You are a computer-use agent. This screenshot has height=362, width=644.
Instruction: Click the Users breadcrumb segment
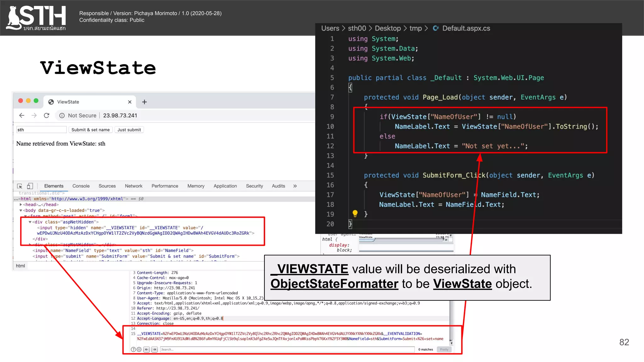[x=330, y=28]
